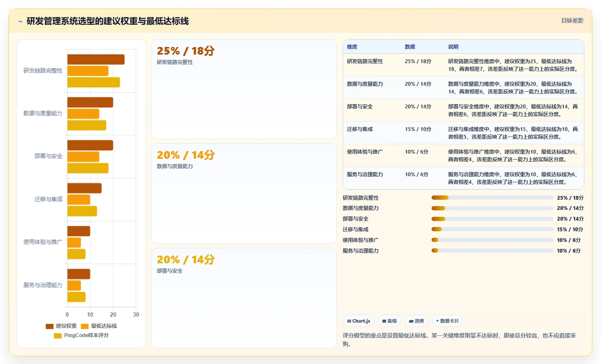
Task: Click the 目标差距 label in the header
Action: click(x=572, y=20)
